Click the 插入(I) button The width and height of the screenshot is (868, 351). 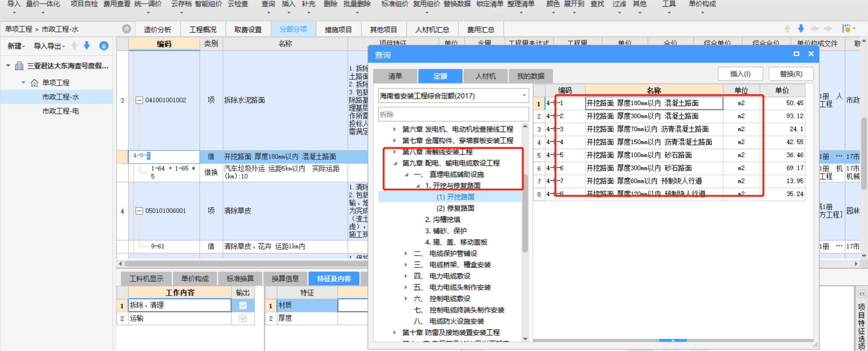click(x=740, y=74)
